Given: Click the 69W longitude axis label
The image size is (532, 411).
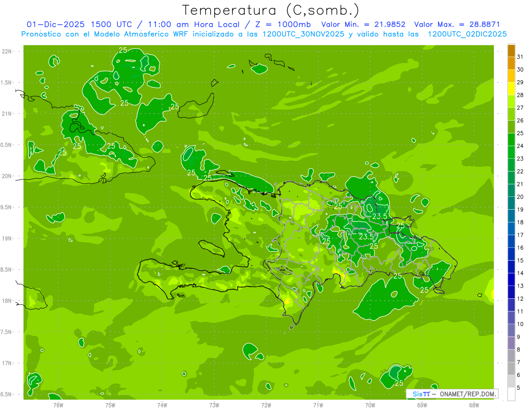Looking at the screenshot, I should [x=422, y=405].
